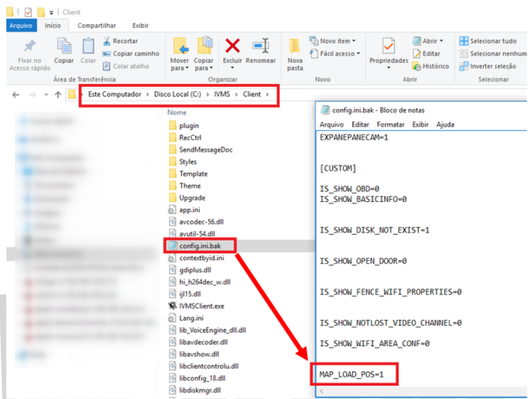Open the Histórico history icon
This screenshot has height=399, width=532.
[x=417, y=66]
